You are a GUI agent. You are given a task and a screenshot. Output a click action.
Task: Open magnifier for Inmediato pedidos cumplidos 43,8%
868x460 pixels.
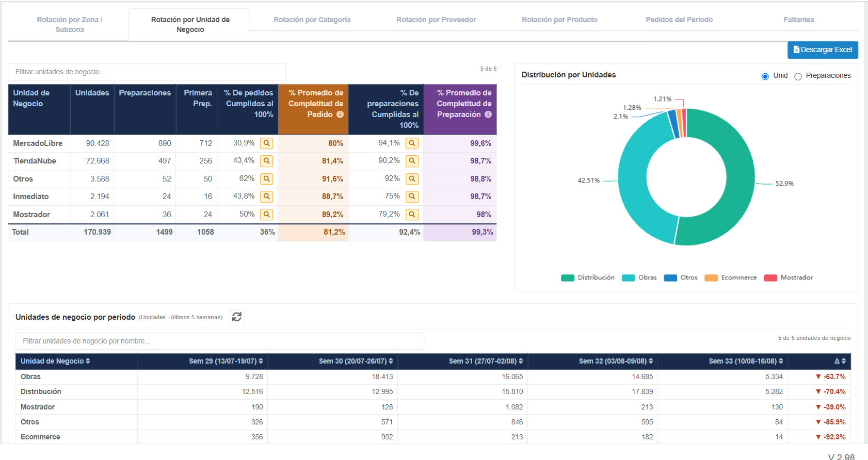click(x=267, y=196)
